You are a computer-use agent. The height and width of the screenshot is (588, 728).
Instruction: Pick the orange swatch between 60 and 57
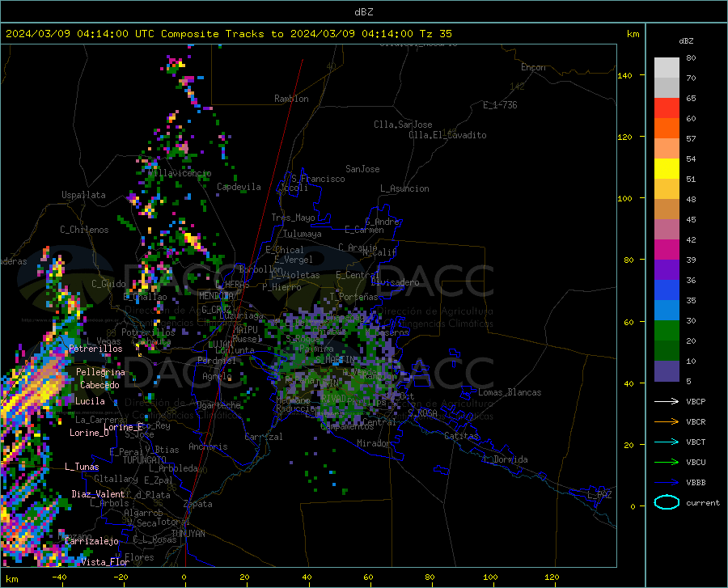(x=667, y=129)
